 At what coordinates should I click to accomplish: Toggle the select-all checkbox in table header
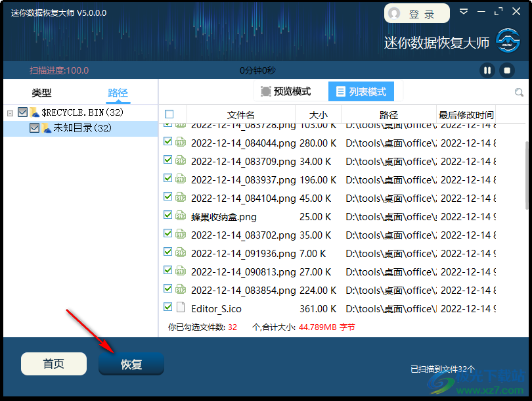tap(169, 114)
